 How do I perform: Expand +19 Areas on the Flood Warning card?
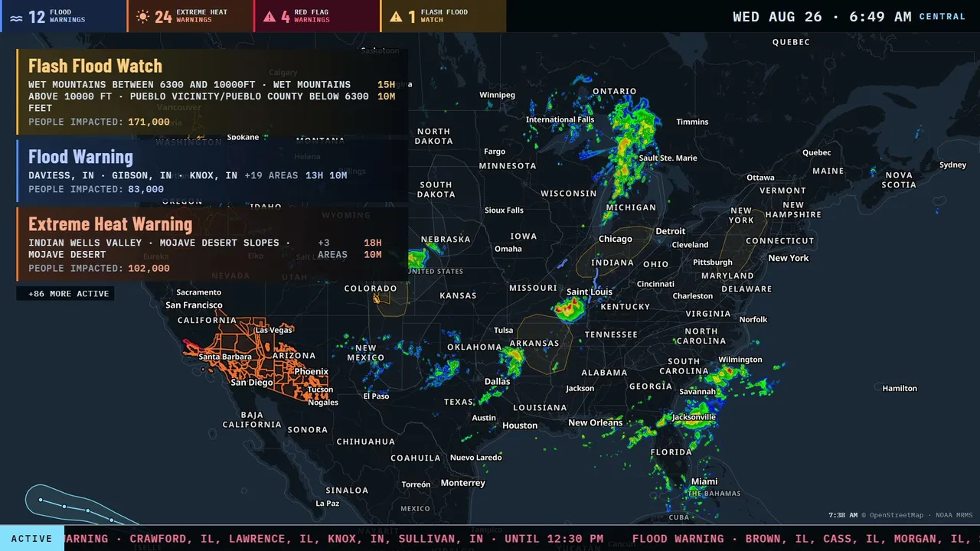pyautogui.click(x=271, y=176)
